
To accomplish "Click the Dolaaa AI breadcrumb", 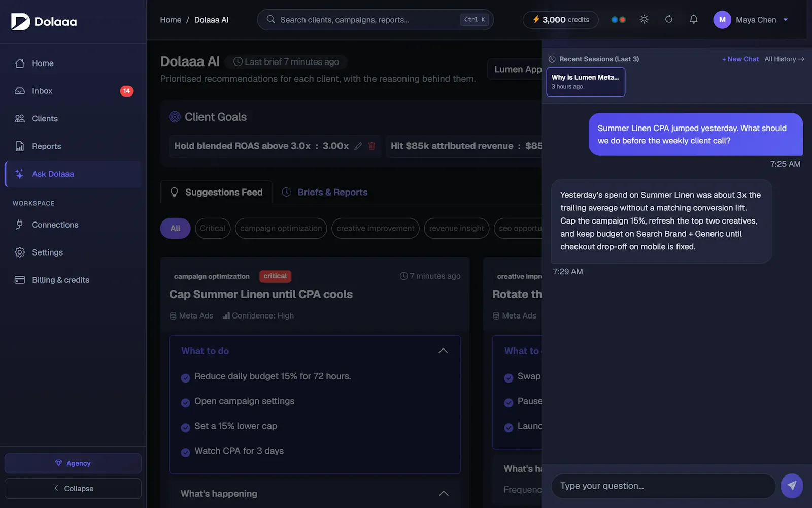I will point(212,20).
